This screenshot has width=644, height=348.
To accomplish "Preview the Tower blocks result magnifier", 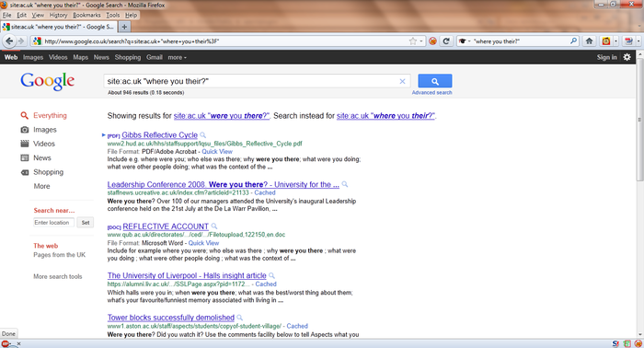I will [240, 318].
